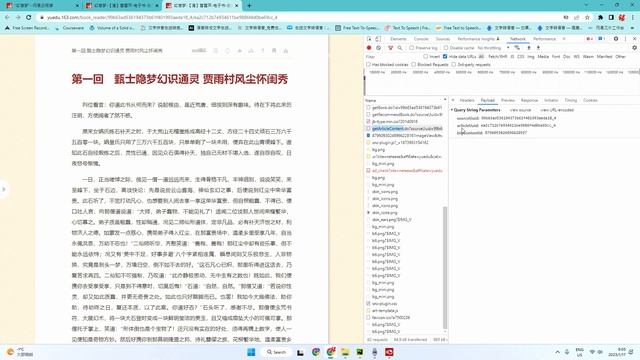
Task: Open the No throttling dropdown
Action: [493, 48]
